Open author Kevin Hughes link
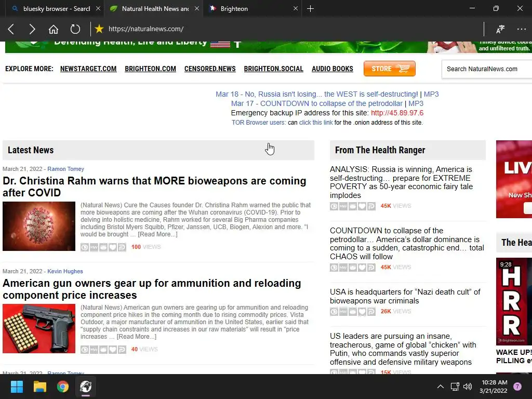532x399 pixels. 65,271
